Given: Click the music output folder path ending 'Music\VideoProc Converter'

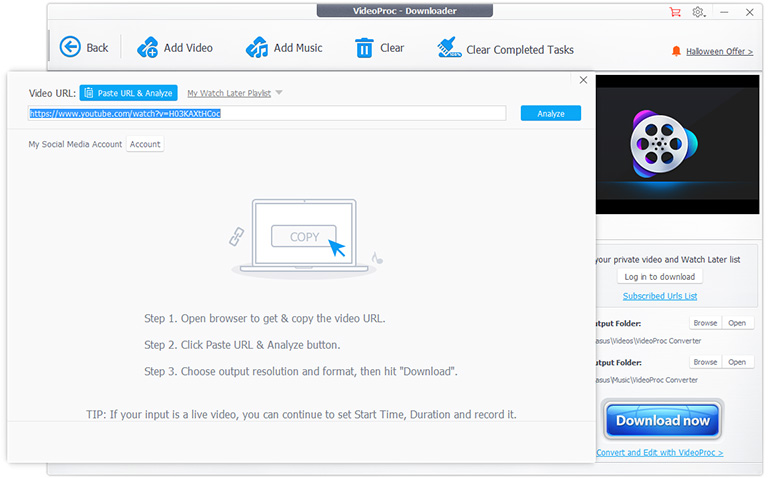Looking at the screenshot, I should 647,380.
